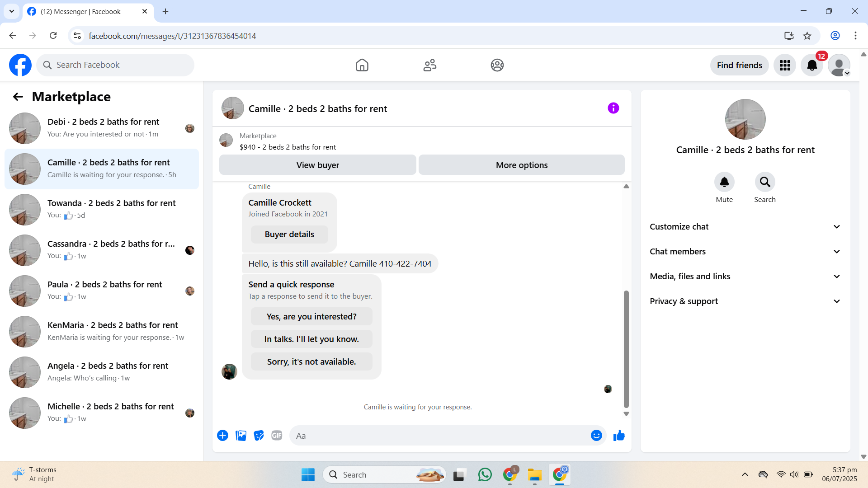Click the Windows taskbar Search box
The width and height of the screenshot is (868, 488).
point(384,474)
